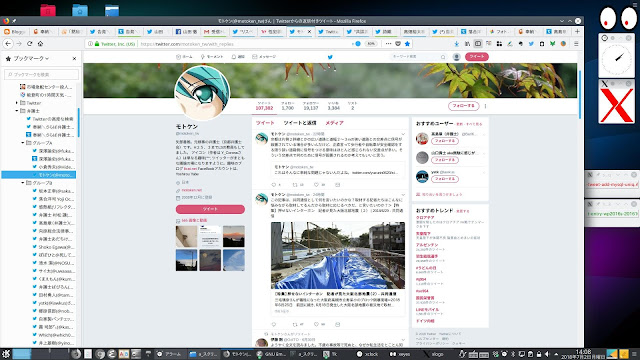640x360 pixels.
Task: Close the active browser tab
Action: coord(309,31)
